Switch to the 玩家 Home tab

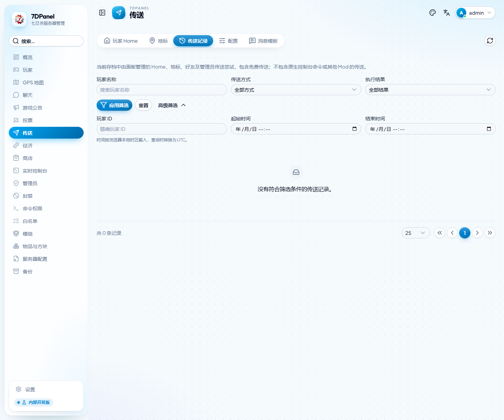coord(121,41)
